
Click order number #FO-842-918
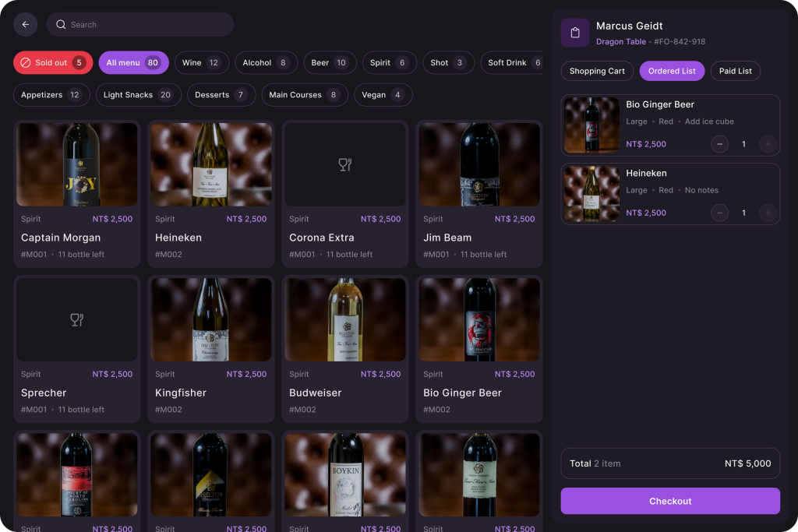point(680,42)
